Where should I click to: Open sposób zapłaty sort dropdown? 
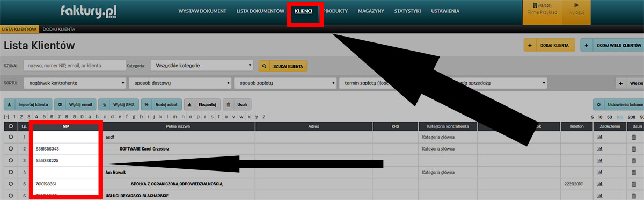click(x=285, y=83)
